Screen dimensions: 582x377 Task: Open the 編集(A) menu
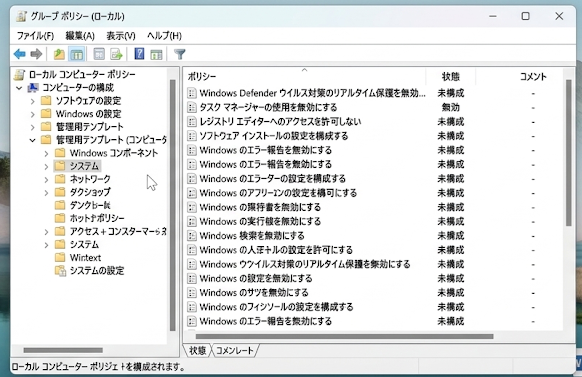[80, 36]
